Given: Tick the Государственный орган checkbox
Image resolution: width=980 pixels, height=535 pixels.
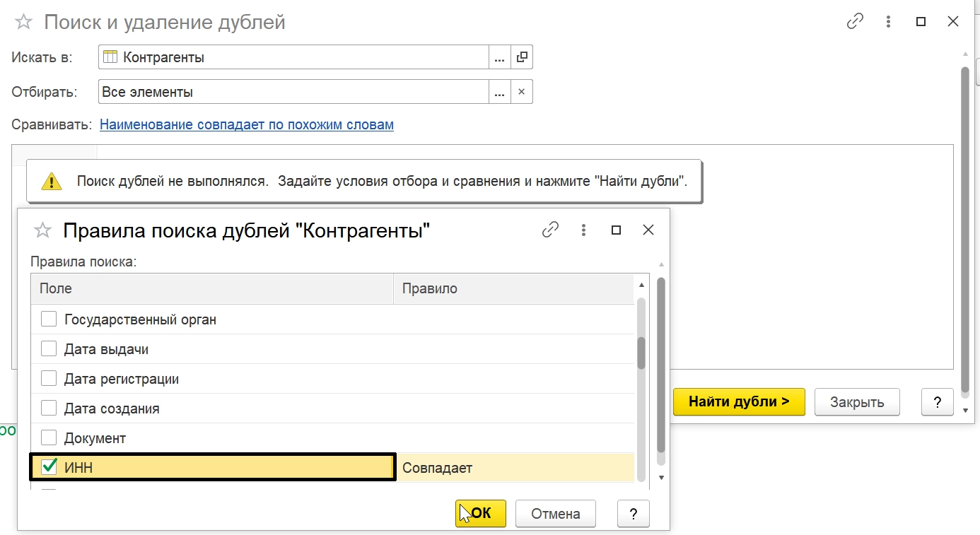Looking at the screenshot, I should (x=49, y=319).
